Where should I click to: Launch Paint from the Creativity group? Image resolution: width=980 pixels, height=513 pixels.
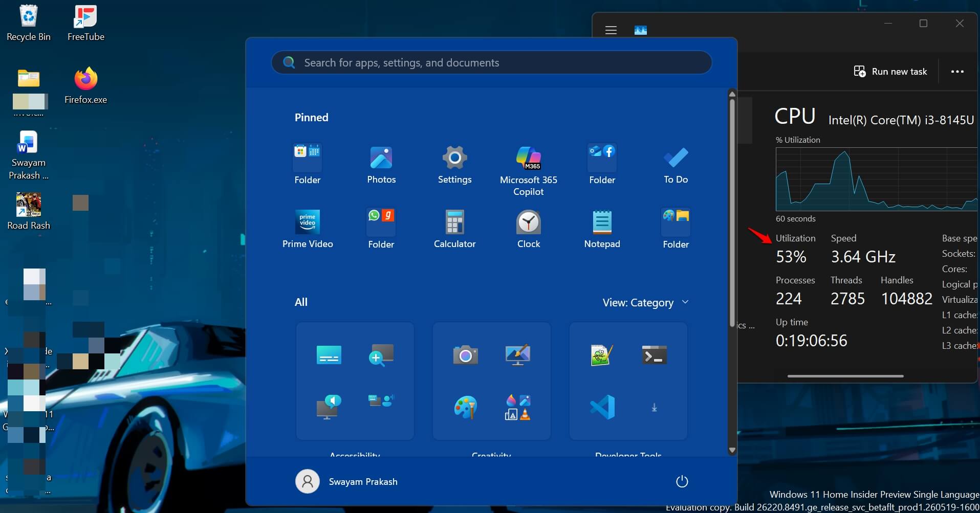click(465, 407)
